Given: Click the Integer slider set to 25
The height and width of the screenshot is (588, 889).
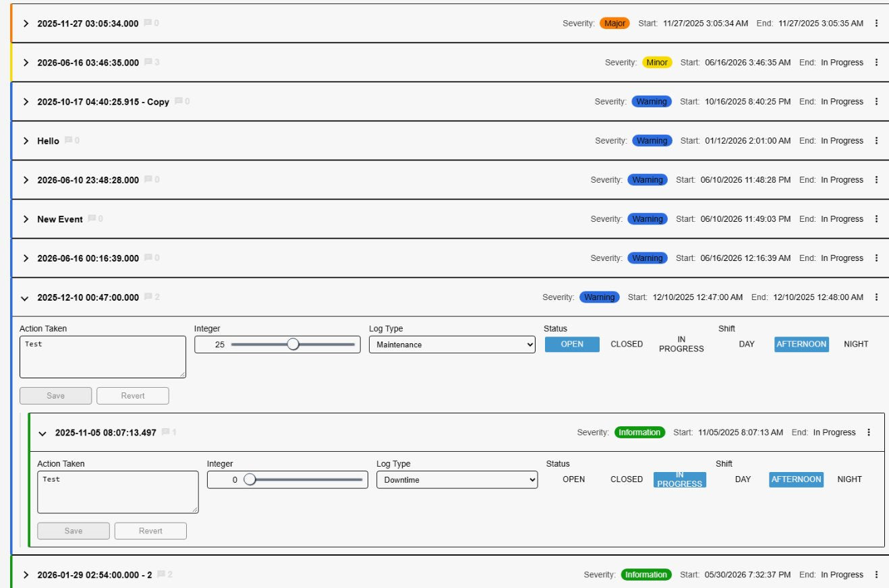Looking at the screenshot, I should [293, 345].
